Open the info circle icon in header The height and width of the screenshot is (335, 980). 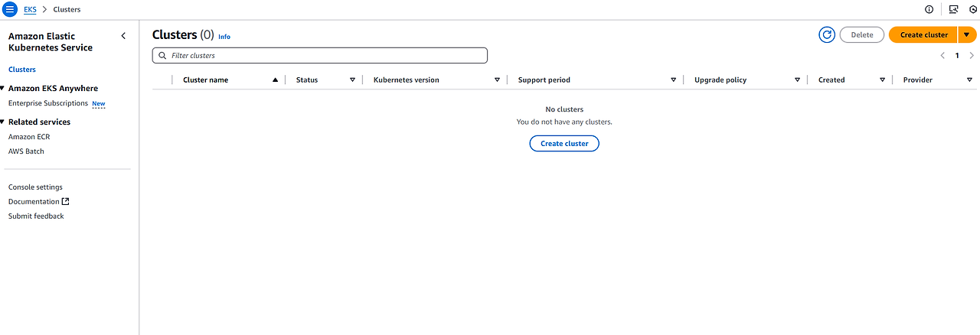(929, 9)
